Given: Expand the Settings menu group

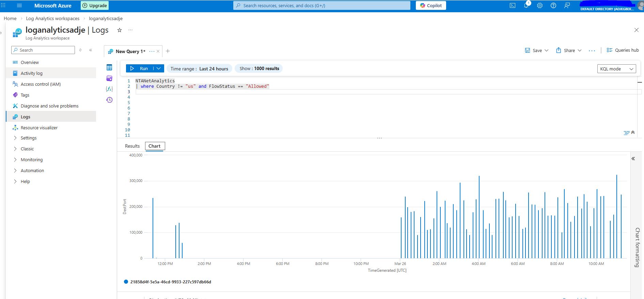Looking at the screenshot, I should pos(29,138).
